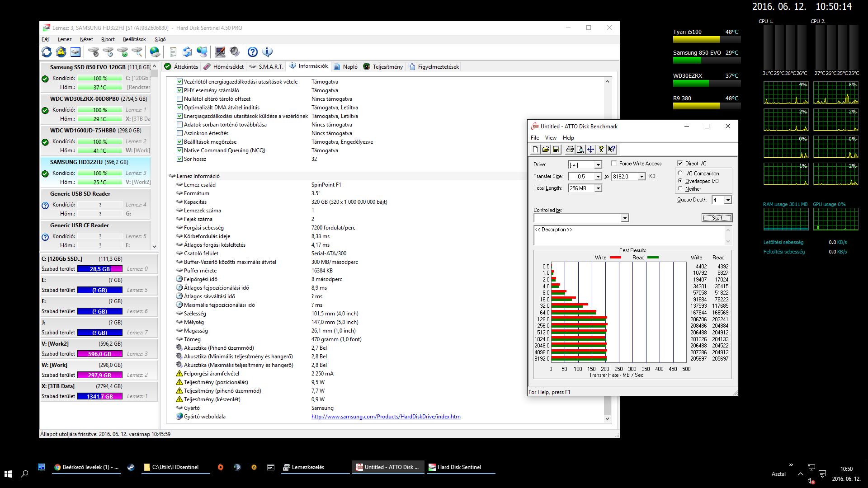Click the globe with disk toolbar icon

(155, 52)
